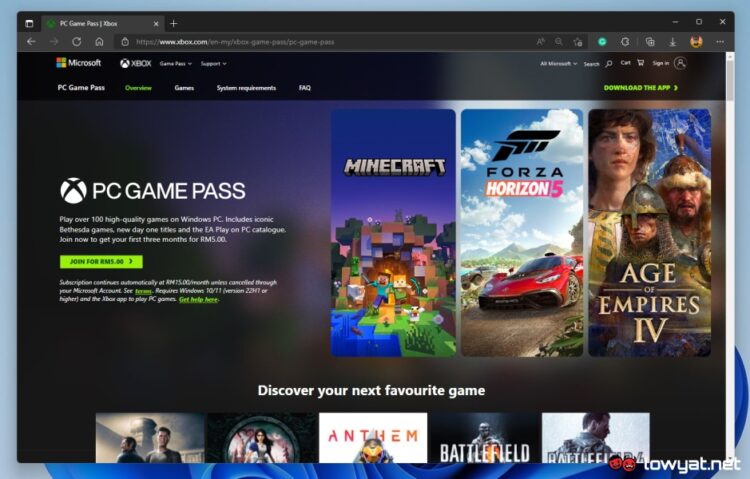Screen dimensions: 750x479
Task: Expand the Support dropdown menu
Action: click(x=213, y=64)
